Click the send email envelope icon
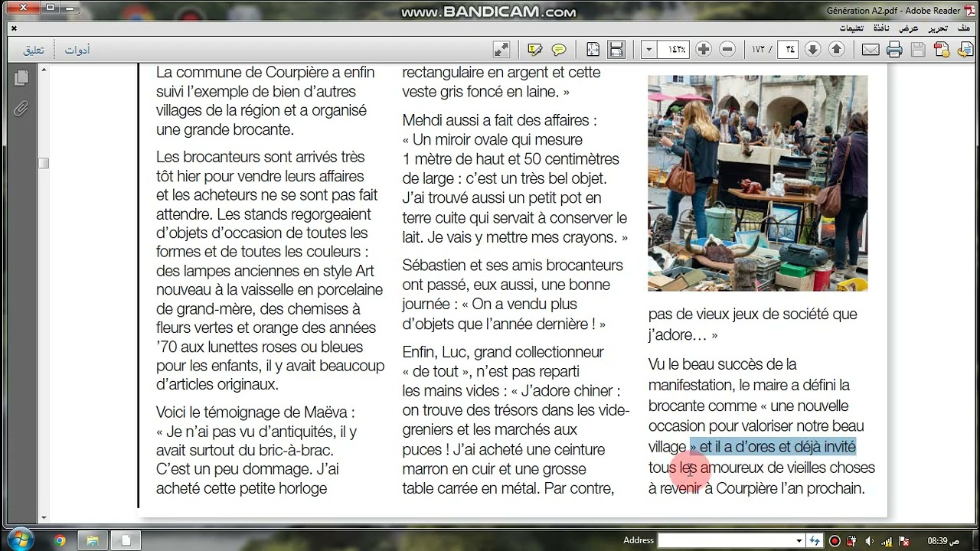Image resolution: width=980 pixels, height=551 pixels. [x=871, y=50]
